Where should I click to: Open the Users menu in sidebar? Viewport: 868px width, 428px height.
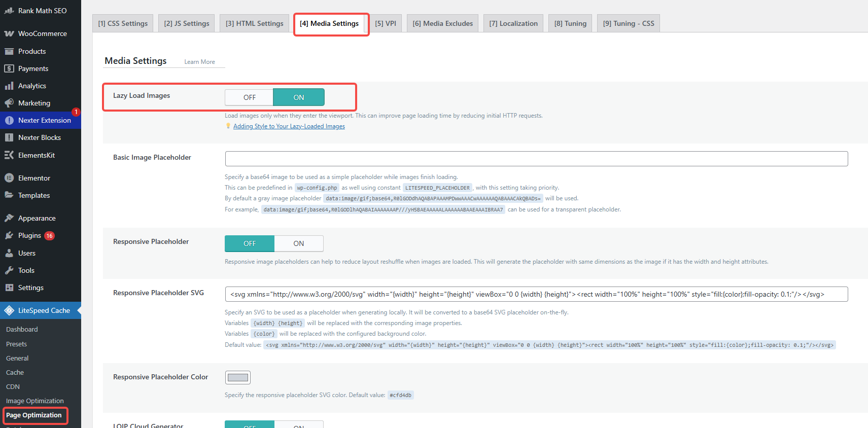click(27, 253)
